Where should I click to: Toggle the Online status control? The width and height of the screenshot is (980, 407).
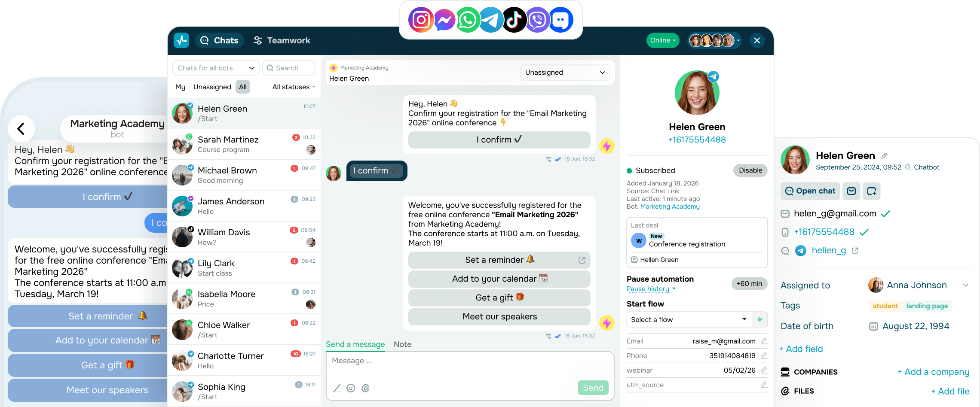click(x=662, y=40)
